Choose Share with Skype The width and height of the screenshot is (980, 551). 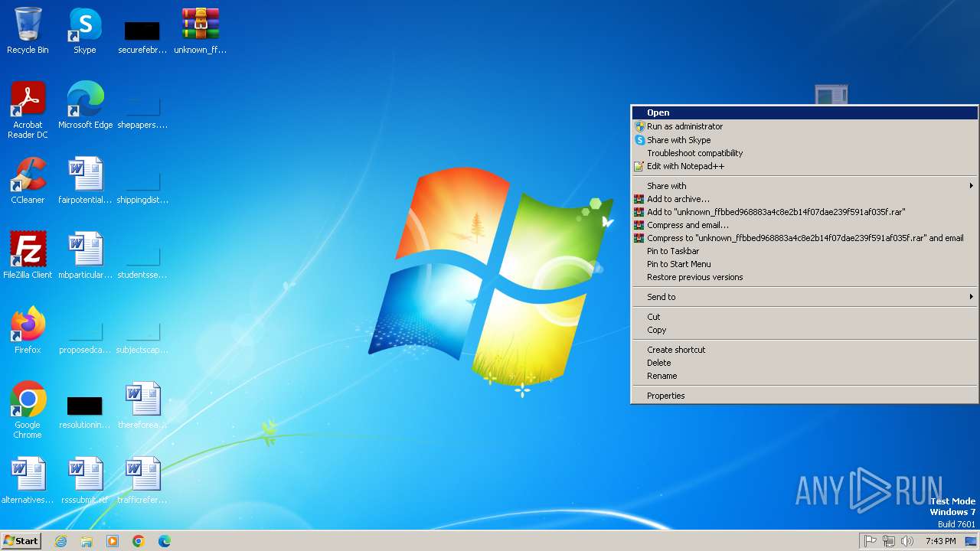coord(805,140)
